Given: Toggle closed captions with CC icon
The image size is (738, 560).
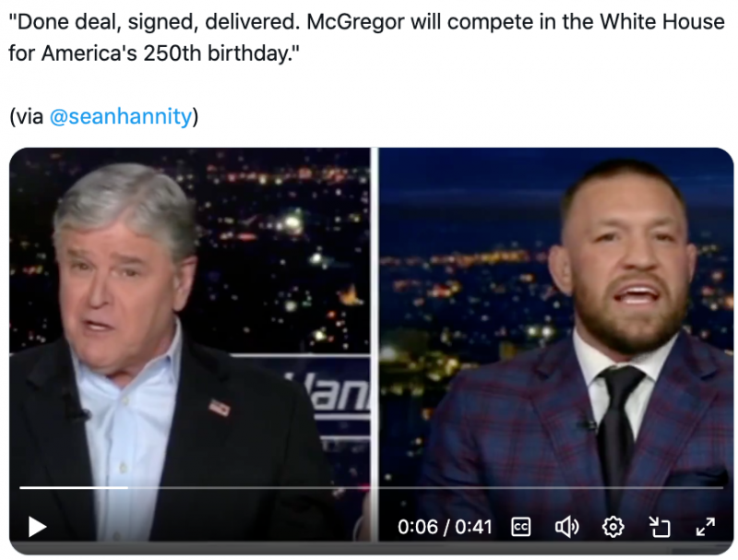Looking at the screenshot, I should click(521, 527).
